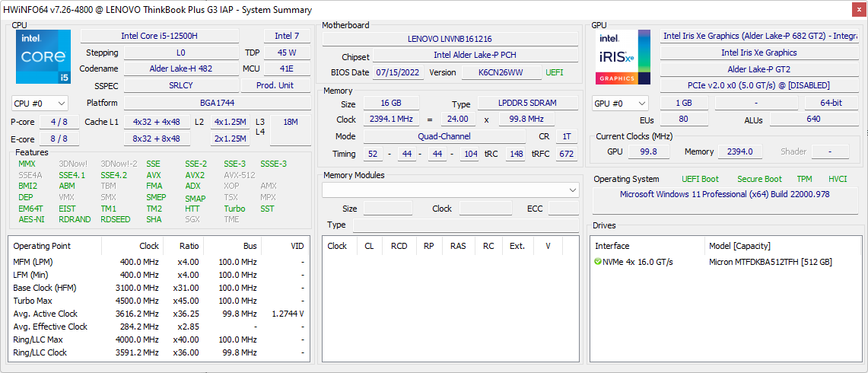Click the Intel 7 process field
868x373 pixels.
(287, 36)
